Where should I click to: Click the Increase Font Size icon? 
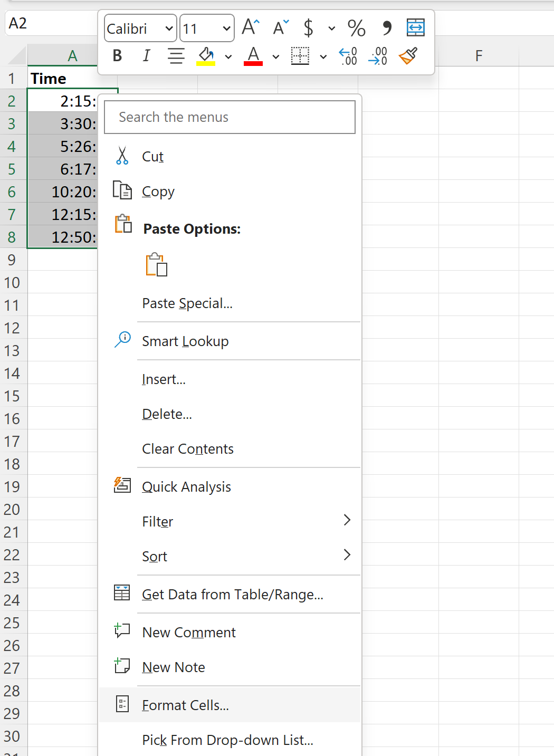point(251,27)
